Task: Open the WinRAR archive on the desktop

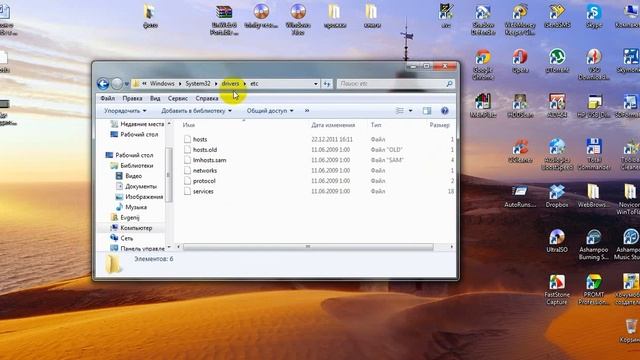Action: tap(224, 20)
